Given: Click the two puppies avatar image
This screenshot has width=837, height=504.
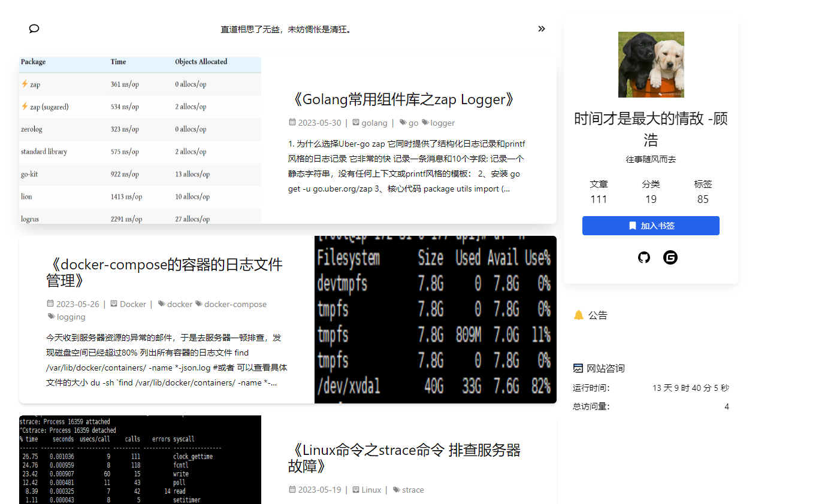Looking at the screenshot, I should pos(651,65).
